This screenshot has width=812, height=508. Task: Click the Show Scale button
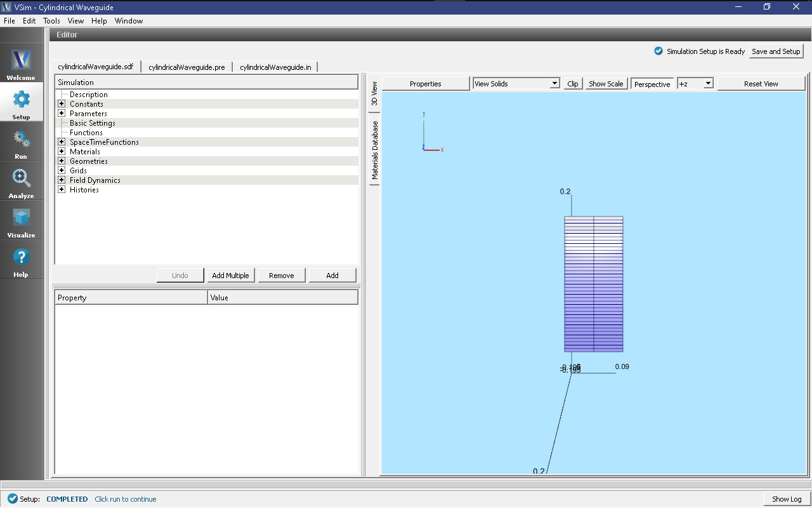606,84
